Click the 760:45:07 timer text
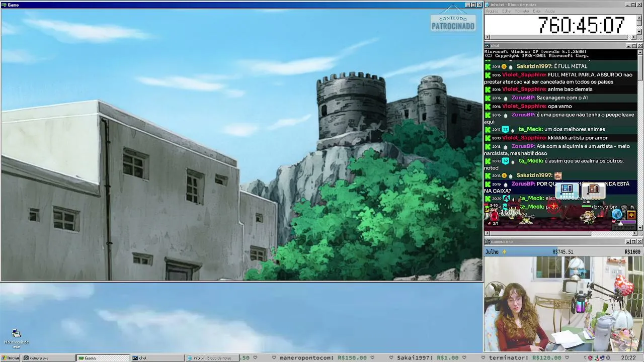This screenshot has width=644, height=362. (x=581, y=25)
